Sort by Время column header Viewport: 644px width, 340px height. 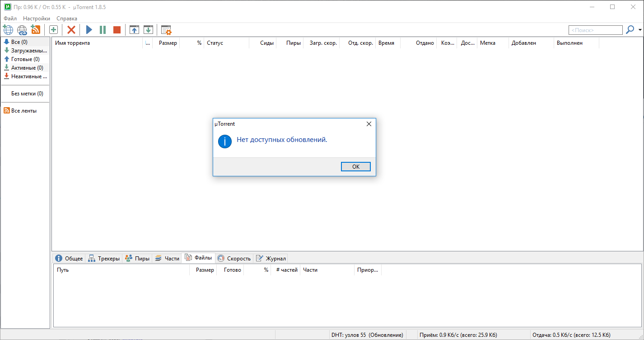point(388,43)
